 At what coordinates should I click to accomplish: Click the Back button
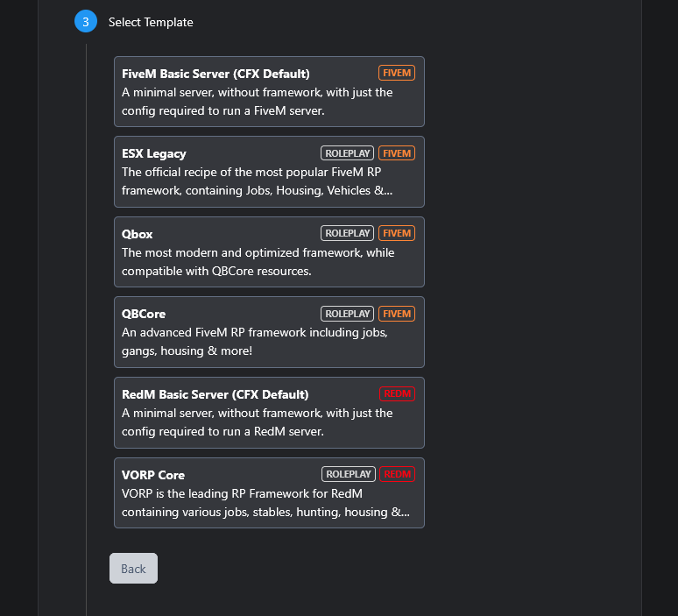(x=133, y=568)
